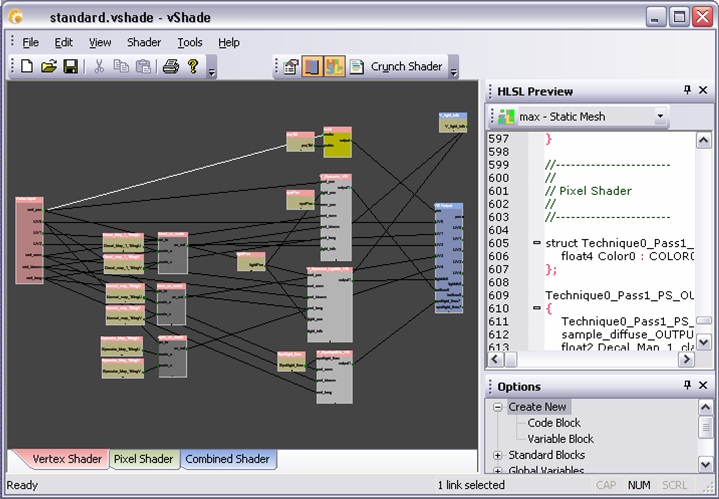Click the Copy icon in the toolbar
The image size is (719, 499).
(x=121, y=67)
